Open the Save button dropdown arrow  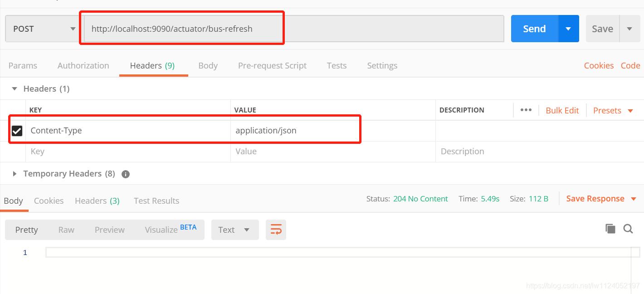pyautogui.click(x=630, y=29)
